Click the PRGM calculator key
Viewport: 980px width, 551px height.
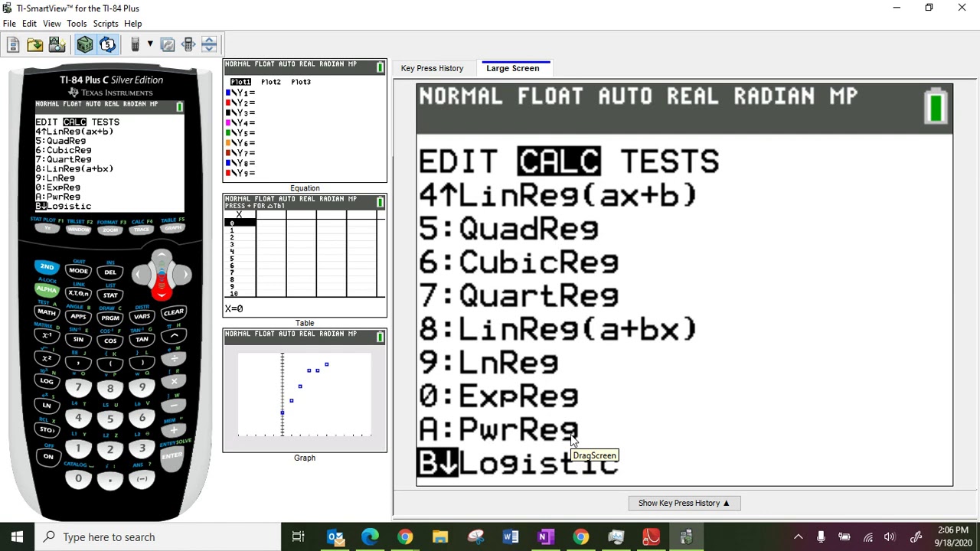[110, 318]
